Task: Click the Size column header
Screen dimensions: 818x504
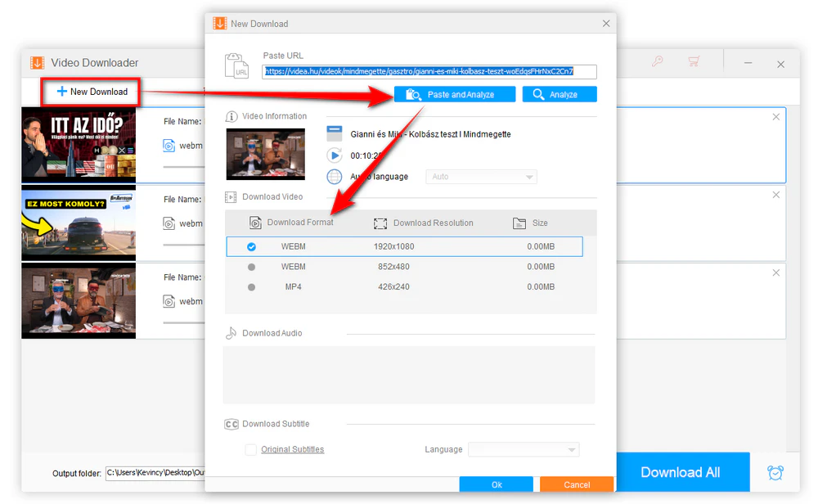Action: pos(540,223)
